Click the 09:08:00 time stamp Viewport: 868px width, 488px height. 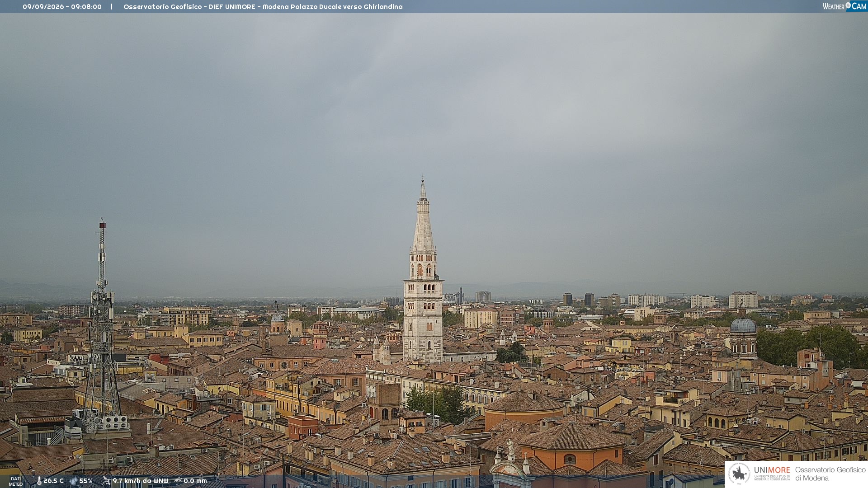coord(86,7)
